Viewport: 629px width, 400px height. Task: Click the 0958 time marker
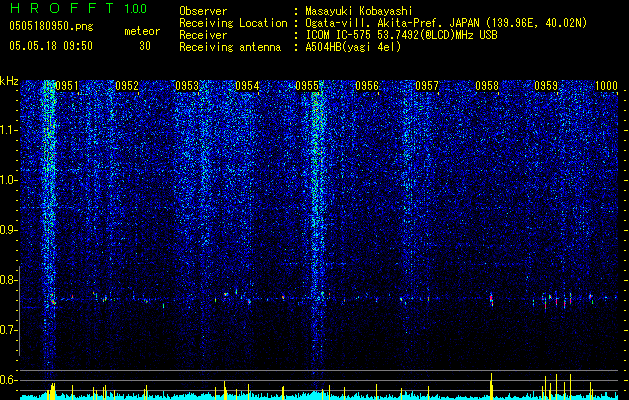pos(487,86)
